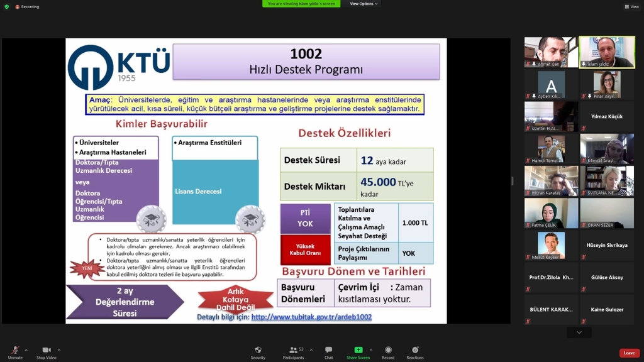Screen dimensions: 644x362
Task: Click the 'Destek Özellikleri' heading
Action: 344,133
